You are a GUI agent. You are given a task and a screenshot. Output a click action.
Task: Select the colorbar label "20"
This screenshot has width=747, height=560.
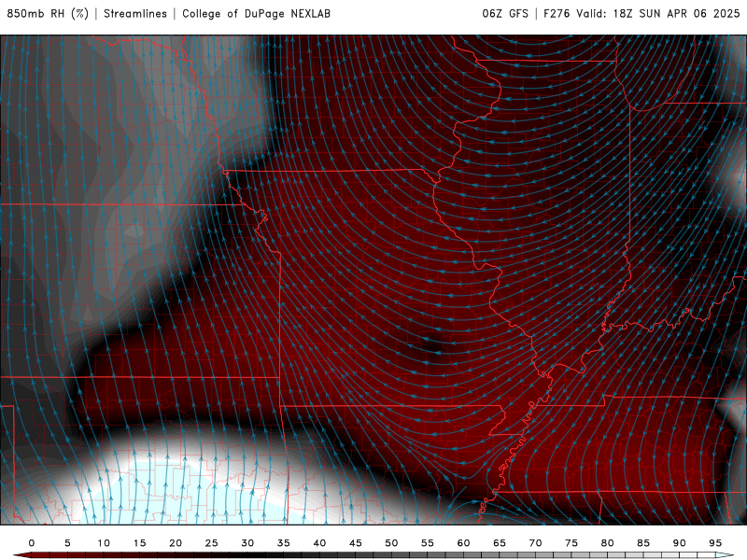point(176,543)
